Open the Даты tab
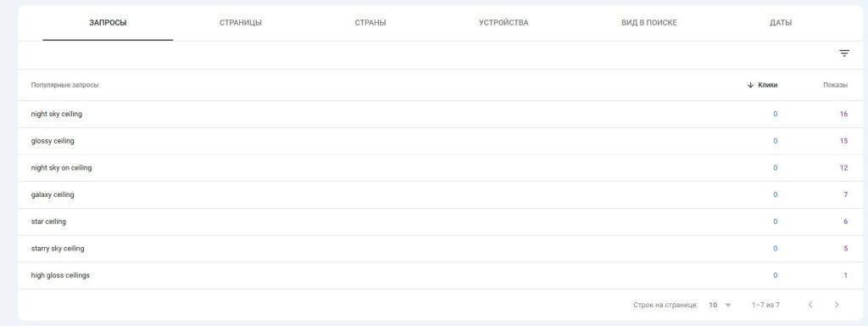Viewport: 868px width, 326px height. coord(781,23)
